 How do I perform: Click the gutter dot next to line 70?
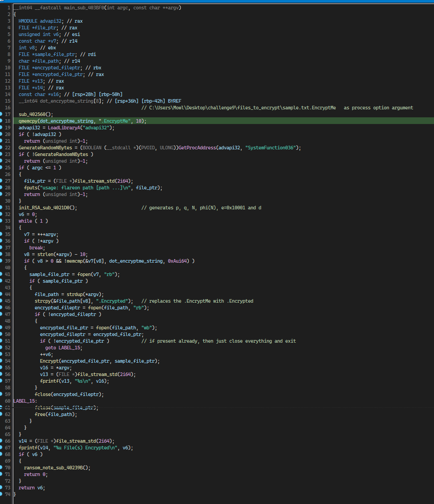(1, 468)
